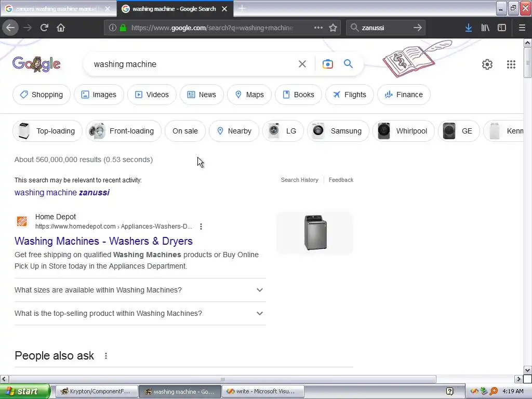Switch to zanussi washing machine manual tab
532x399 pixels.
coord(58,9)
